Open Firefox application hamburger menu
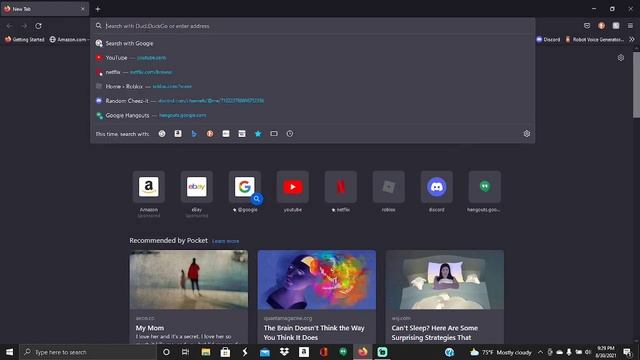The width and height of the screenshot is (640, 360). tap(630, 26)
